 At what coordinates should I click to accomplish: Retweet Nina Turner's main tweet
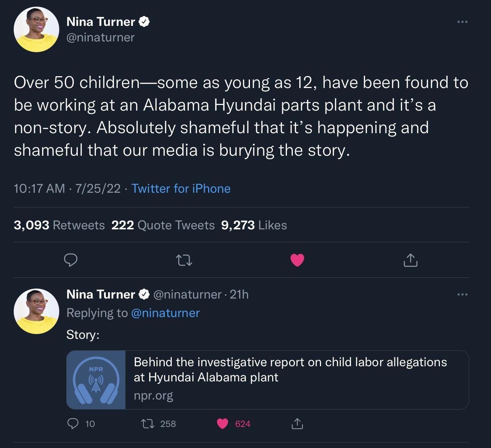pyautogui.click(x=184, y=260)
